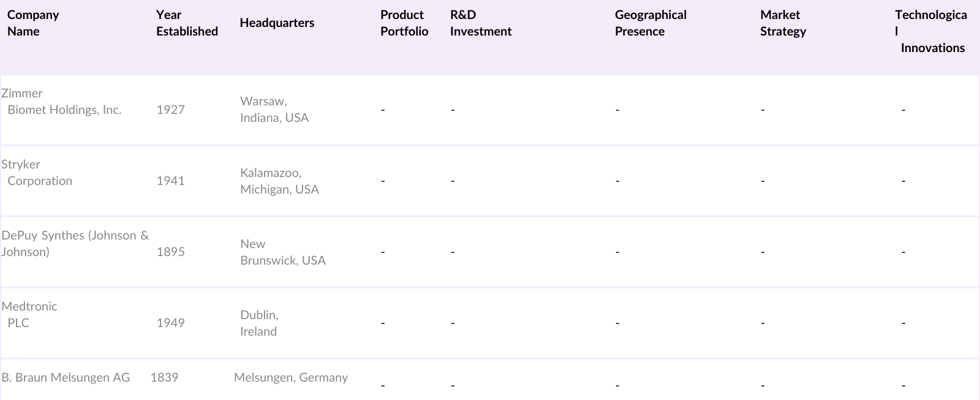
Task: Click the Product Portfolio column header
Action: (x=404, y=23)
